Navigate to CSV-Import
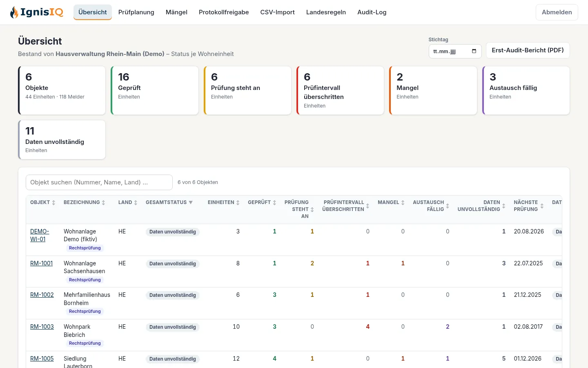Image resolution: width=588 pixels, height=368 pixels. pyautogui.click(x=278, y=12)
